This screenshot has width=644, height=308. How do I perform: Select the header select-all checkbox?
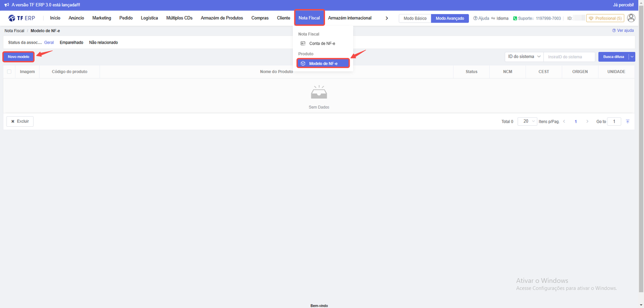pyautogui.click(x=9, y=71)
